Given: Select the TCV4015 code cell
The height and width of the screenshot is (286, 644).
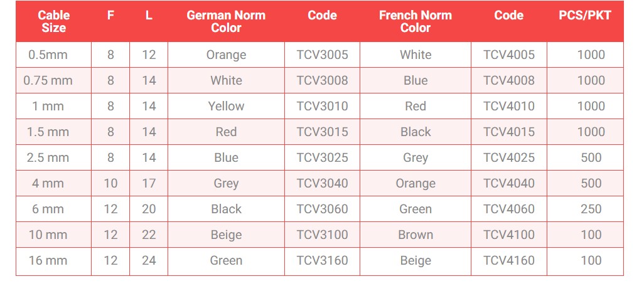Looking at the screenshot, I should point(509,132).
